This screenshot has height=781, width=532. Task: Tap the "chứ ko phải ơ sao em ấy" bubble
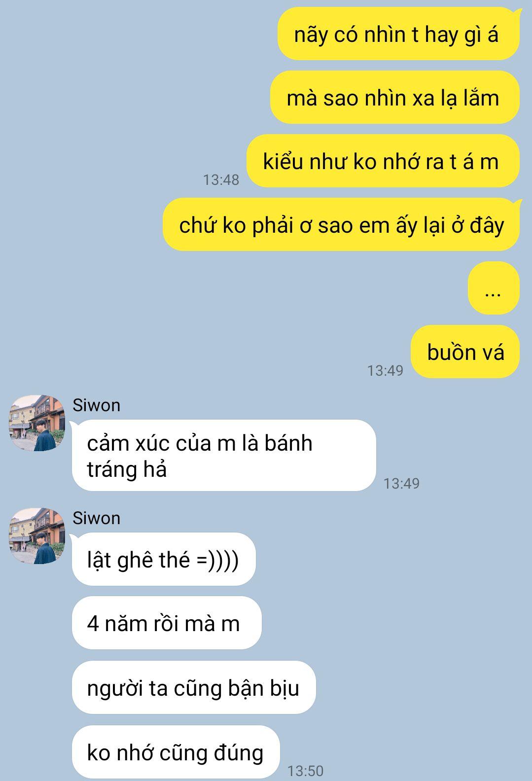341,224
